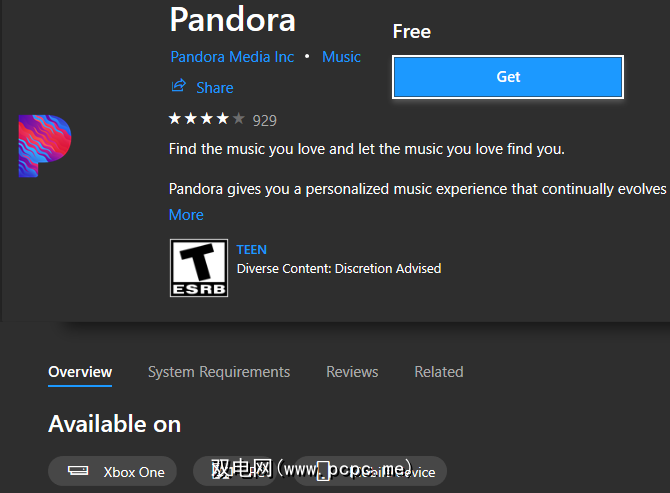The image size is (670, 493).
Task: Expand the description with More
Action: pyautogui.click(x=186, y=214)
